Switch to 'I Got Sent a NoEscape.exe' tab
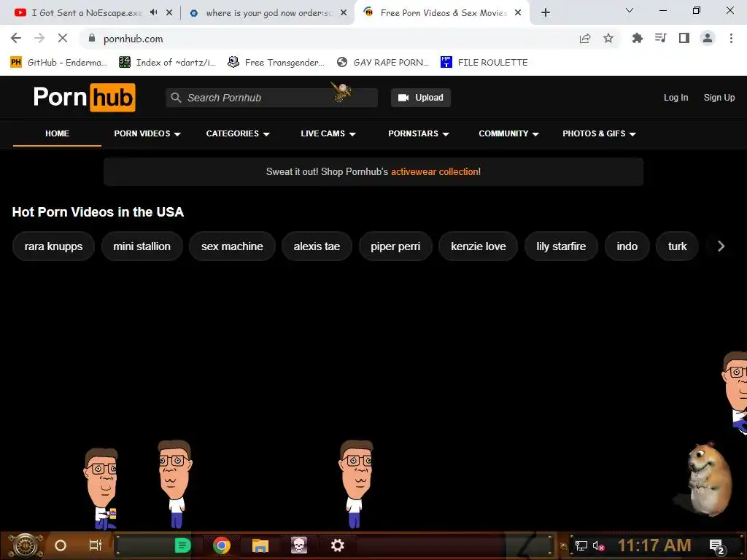747x560 pixels. tap(86, 13)
